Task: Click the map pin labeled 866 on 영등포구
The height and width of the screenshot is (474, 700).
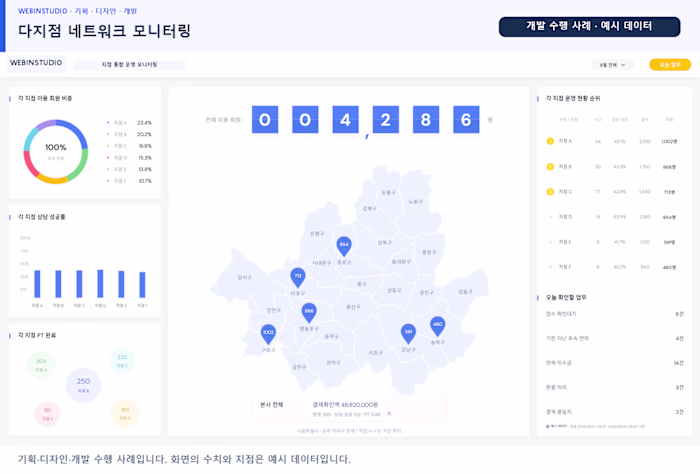Action: click(309, 312)
